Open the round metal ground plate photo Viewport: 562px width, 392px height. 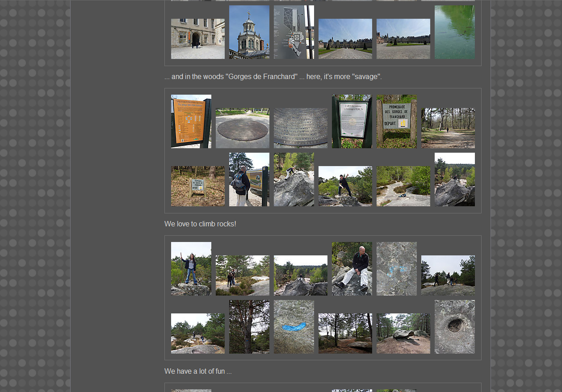pos(242,128)
